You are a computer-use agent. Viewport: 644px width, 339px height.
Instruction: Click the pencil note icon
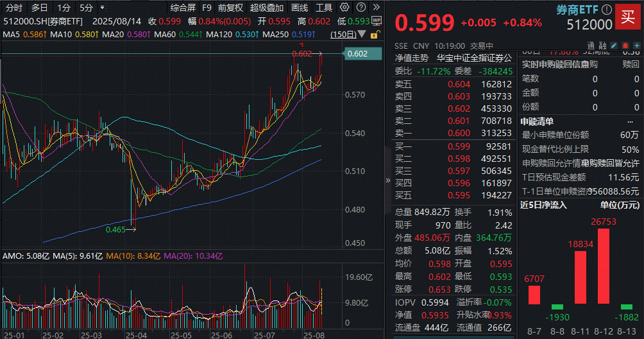[614, 47]
